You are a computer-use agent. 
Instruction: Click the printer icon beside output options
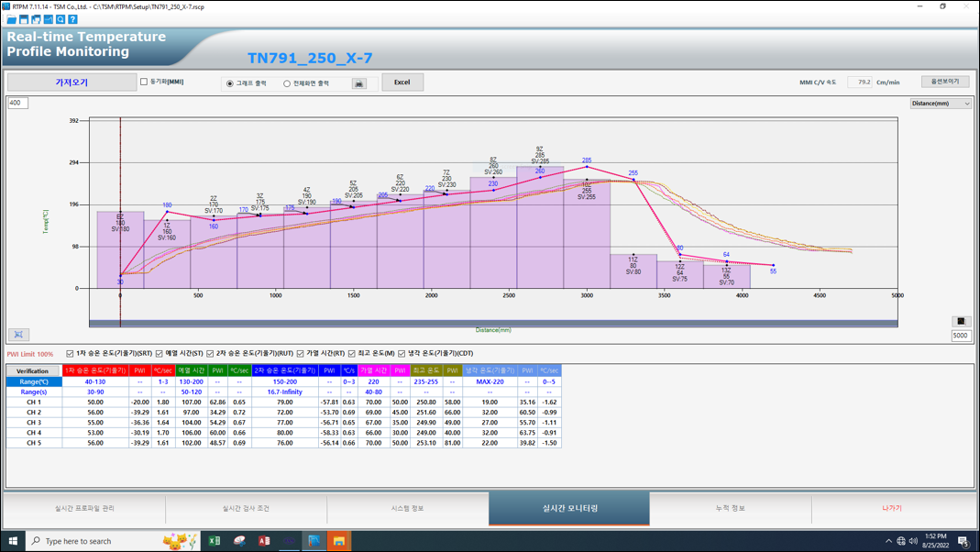pyautogui.click(x=358, y=83)
